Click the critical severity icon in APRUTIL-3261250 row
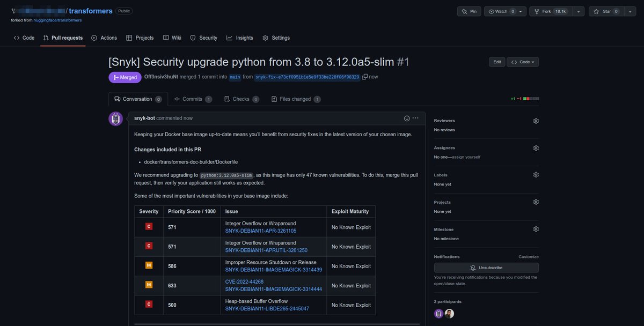644x326 pixels. (x=149, y=246)
